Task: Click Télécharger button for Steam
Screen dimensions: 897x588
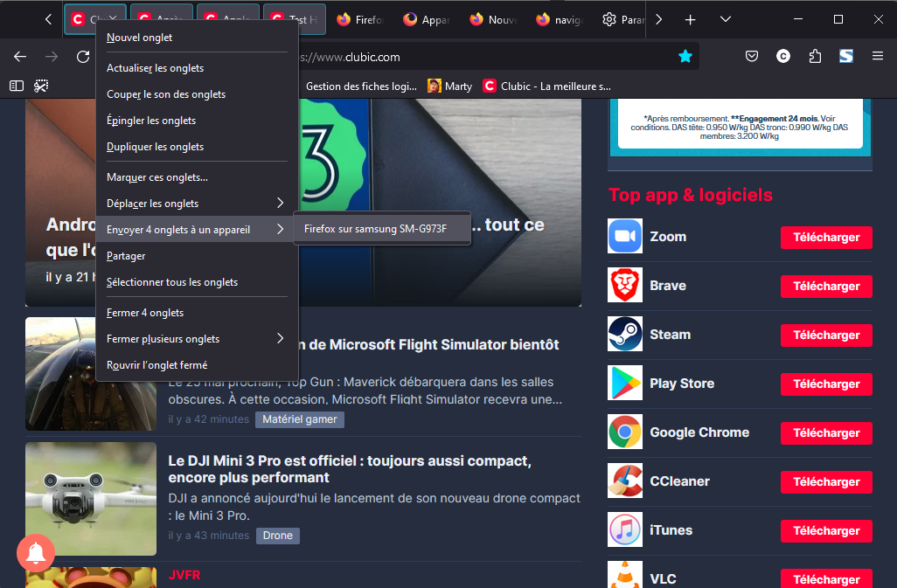Action: (x=826, y=335)
